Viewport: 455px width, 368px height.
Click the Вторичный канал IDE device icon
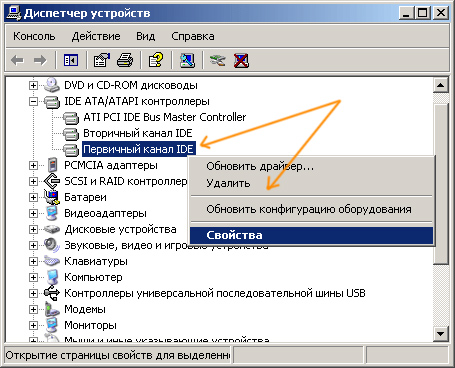(x=71, y=133)
